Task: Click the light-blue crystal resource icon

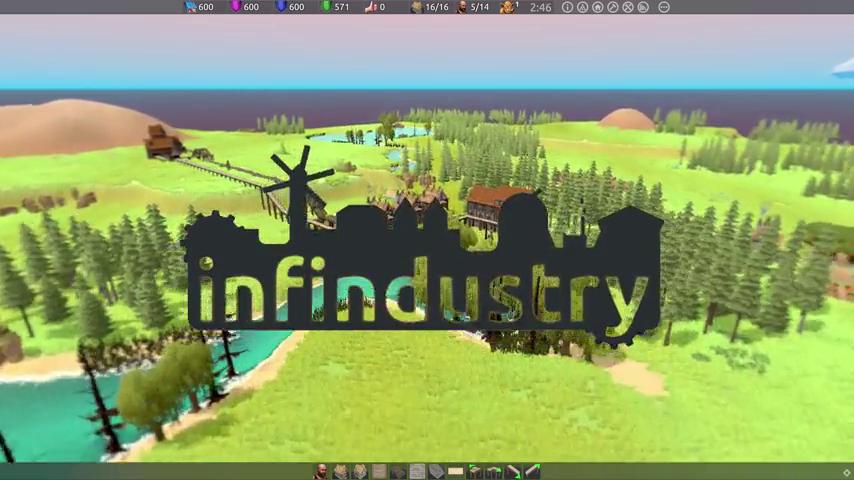Action: (x=191, y=7)
